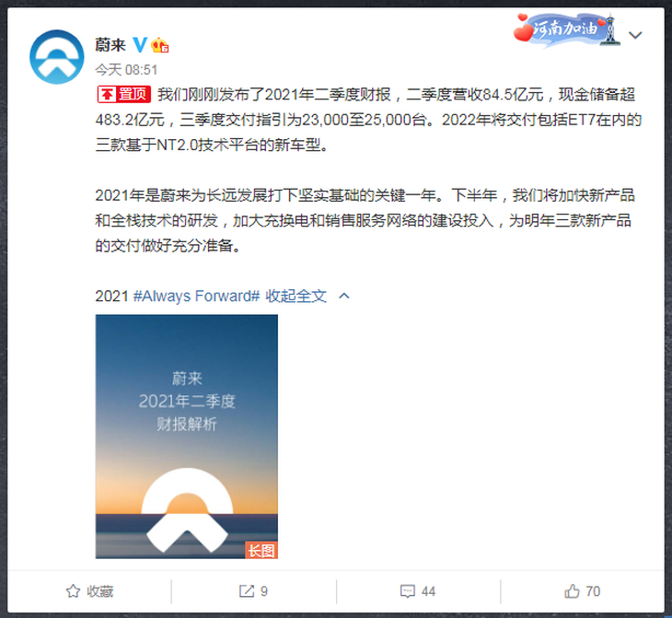Click the blue verified V badge
The image size is (672, 618).
[140, 44]
